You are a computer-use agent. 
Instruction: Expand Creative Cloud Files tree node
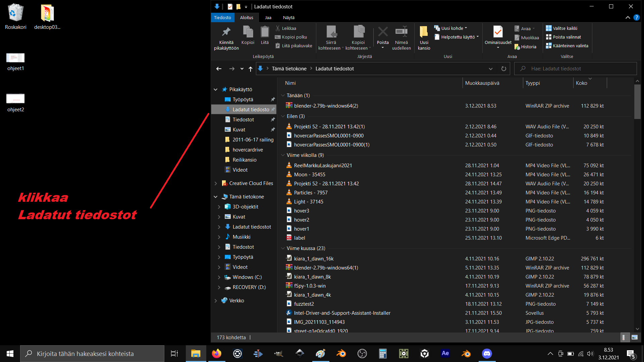click(x=216, y=183)
